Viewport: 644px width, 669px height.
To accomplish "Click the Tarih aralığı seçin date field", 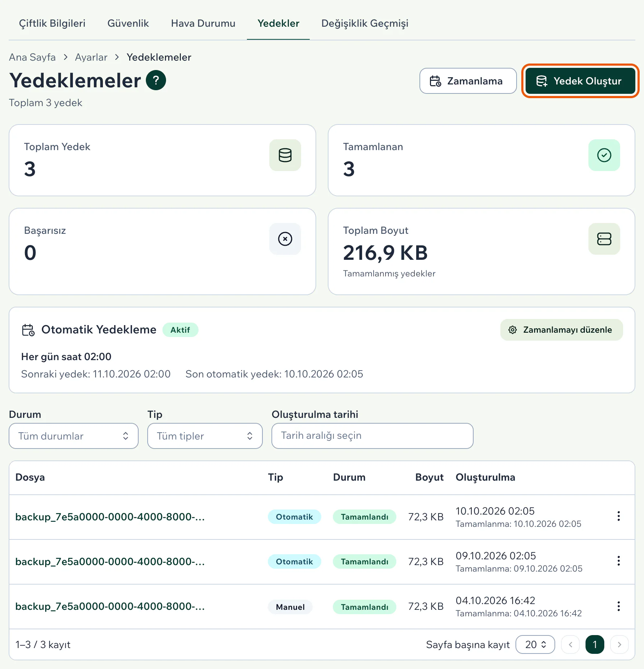I will tap(373, 436).
